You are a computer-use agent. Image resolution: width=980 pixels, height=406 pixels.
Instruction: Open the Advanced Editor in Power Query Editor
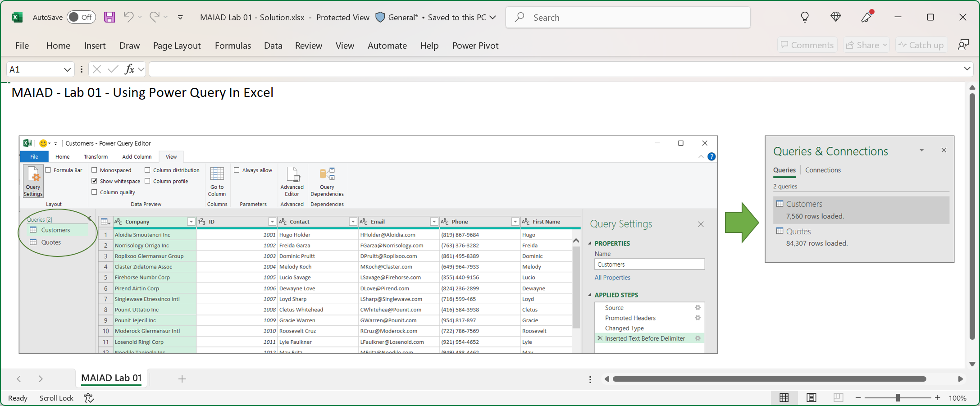point(292,181)
